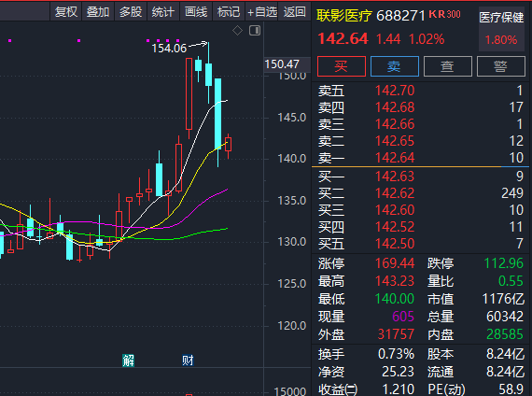The width and height of the screenshot is (532, 396).
Task: Add stock via +自选 button
Action: pos(262,12)
